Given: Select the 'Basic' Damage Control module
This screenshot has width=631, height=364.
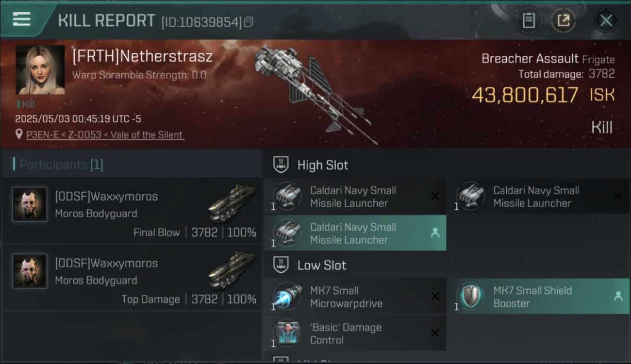Looking at the screenshot, I should pos(355,333).
